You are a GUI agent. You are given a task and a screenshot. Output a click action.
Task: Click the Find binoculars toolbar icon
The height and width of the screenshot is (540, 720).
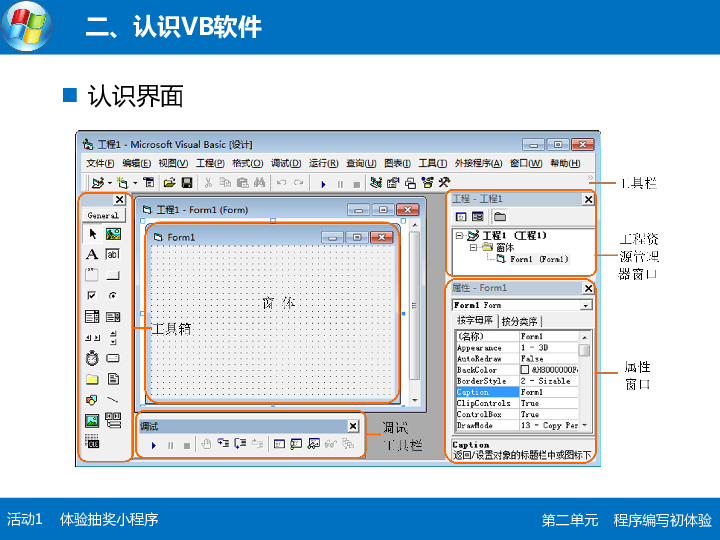(x=259, y=183)
